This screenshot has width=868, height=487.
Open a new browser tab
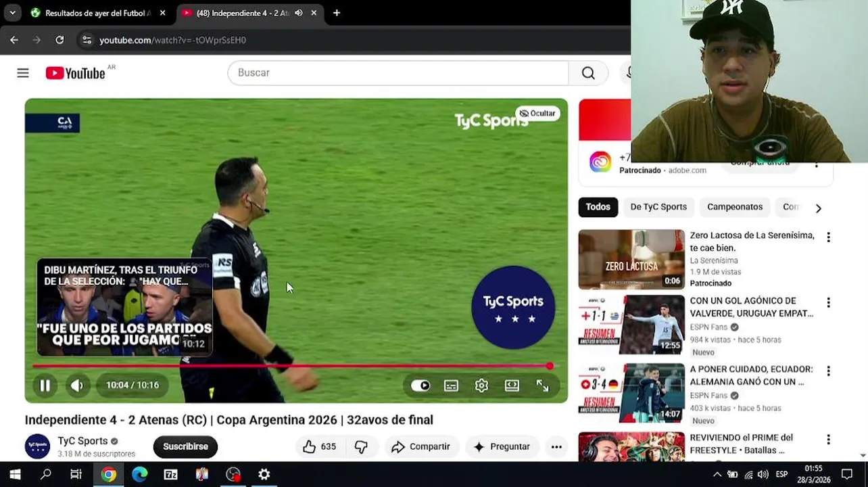coord(337,13)
